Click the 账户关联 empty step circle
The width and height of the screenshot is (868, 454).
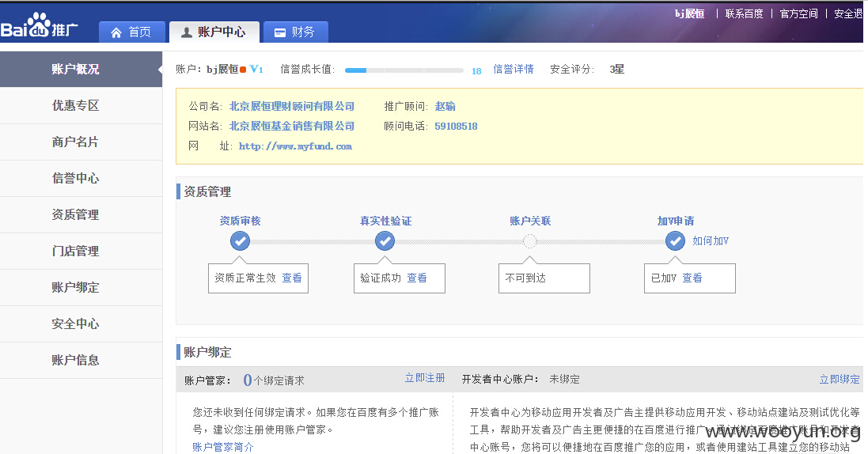point(530,240)
